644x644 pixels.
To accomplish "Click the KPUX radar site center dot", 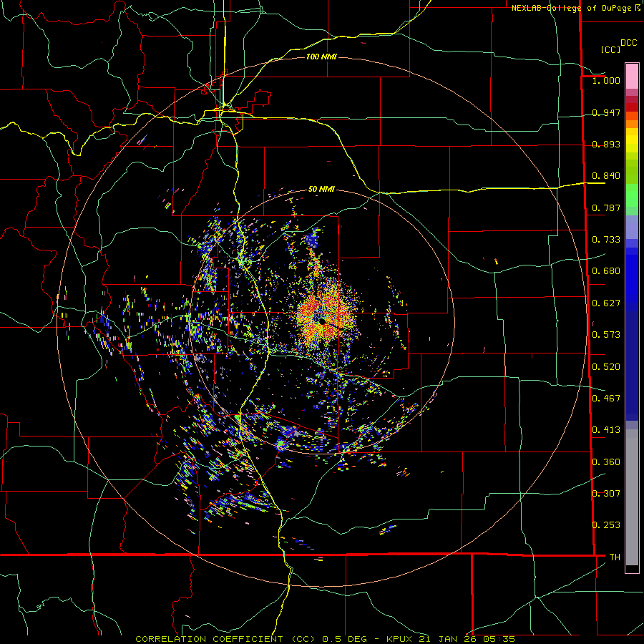I will [323, 321].
